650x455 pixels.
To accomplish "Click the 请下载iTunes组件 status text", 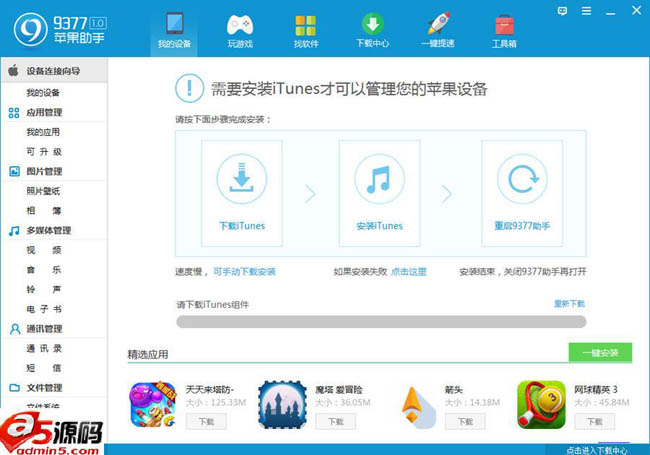I will (212, 305).
